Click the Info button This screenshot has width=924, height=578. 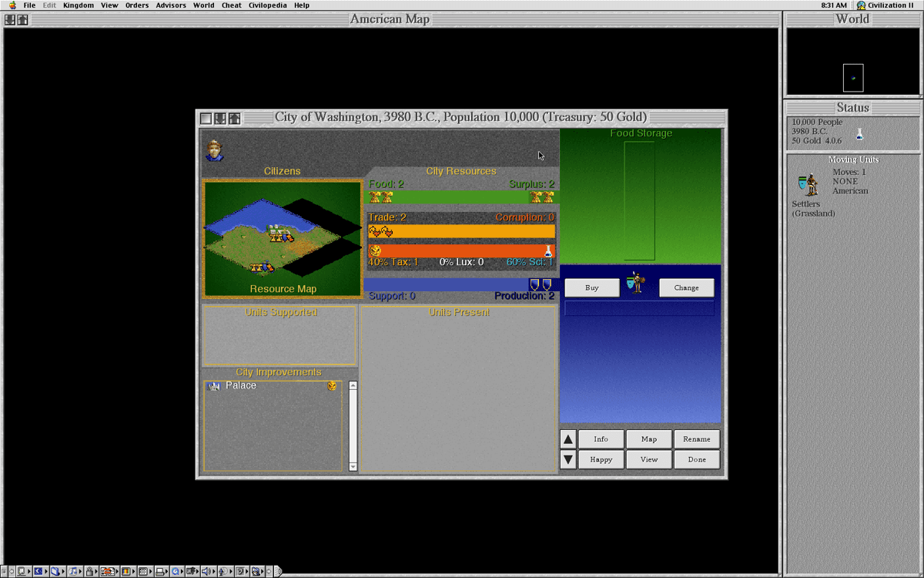click(601, 439)
